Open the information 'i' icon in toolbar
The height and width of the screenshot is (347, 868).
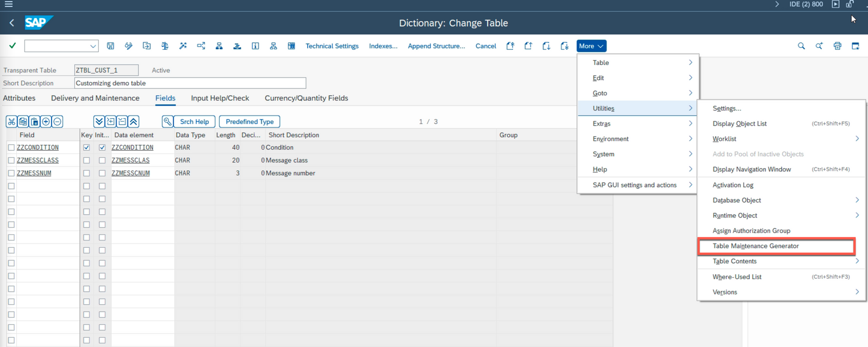tap(256, 46)
